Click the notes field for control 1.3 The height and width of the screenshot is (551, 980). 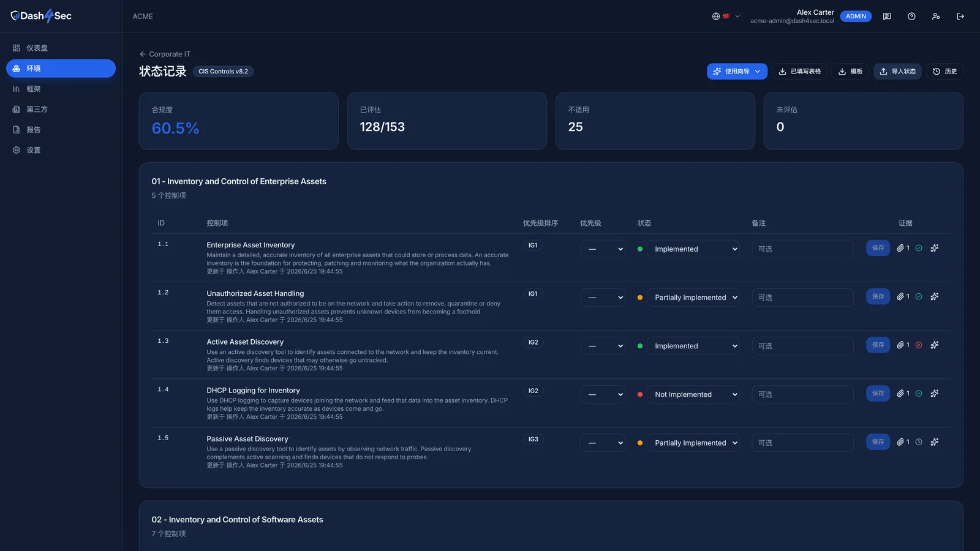(802, 346)
